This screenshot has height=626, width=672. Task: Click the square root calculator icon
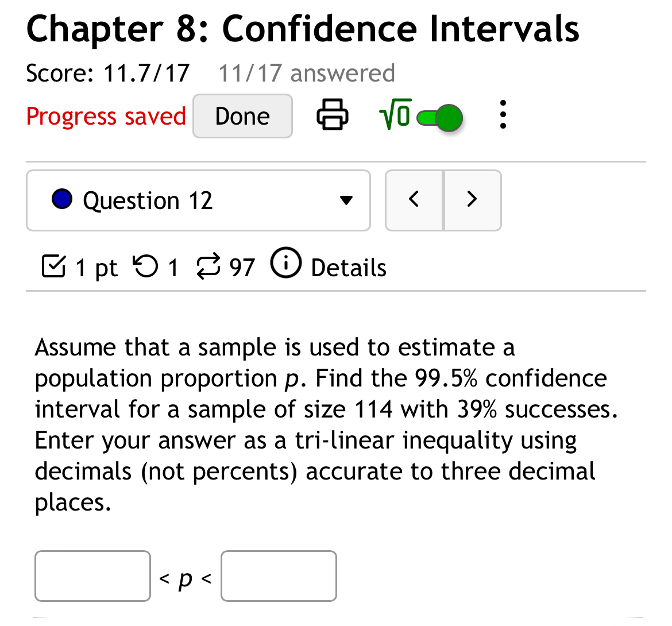point(395,115)
